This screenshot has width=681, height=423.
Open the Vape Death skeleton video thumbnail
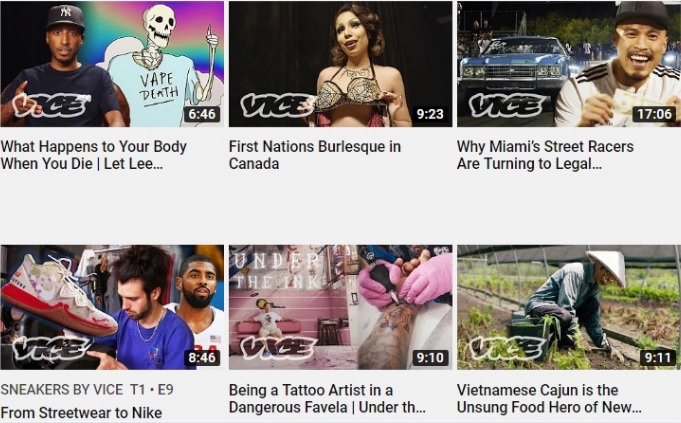[x=112, y=64]
